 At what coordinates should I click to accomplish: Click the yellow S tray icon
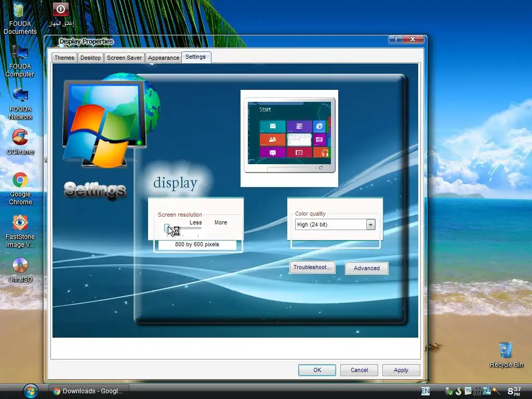459,391
